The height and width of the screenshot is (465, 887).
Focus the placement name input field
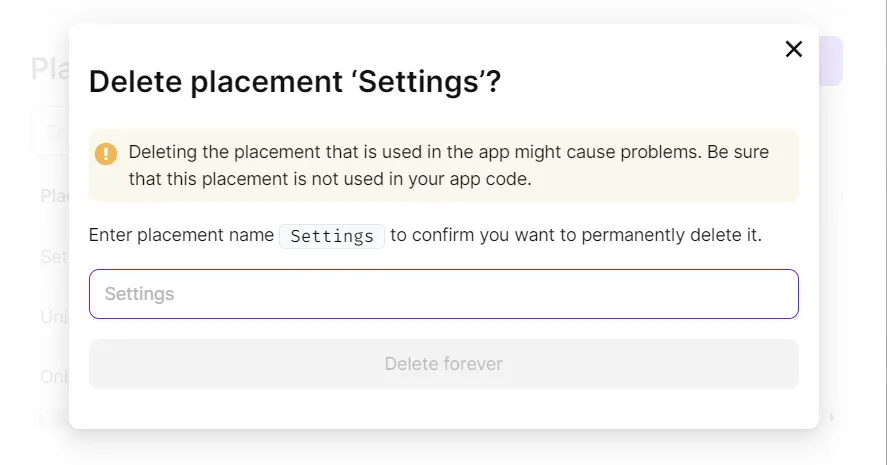coord(443,294)
